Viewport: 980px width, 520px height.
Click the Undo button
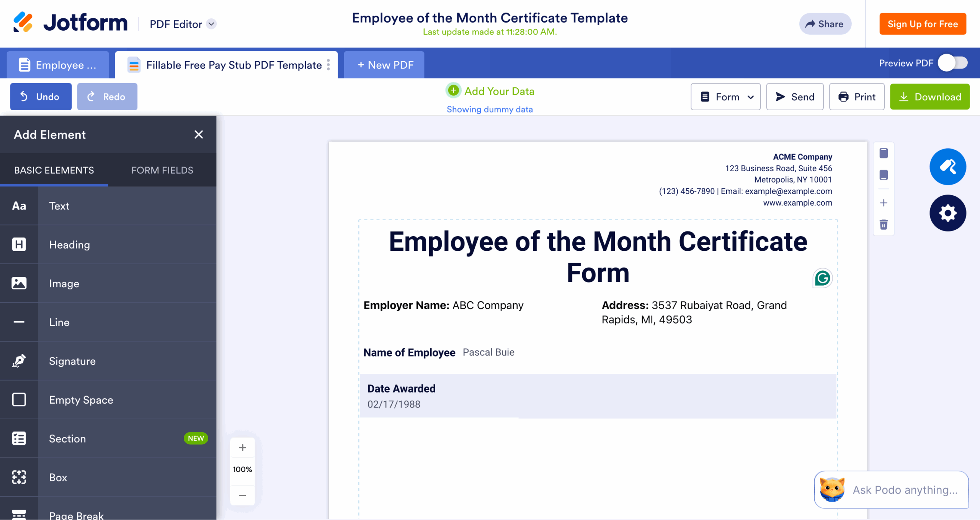[x=41, y=96]
